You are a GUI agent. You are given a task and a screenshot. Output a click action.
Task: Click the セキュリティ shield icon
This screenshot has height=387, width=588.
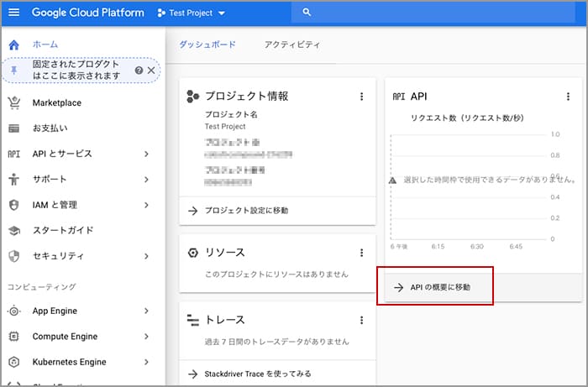[x=14, y=256]
